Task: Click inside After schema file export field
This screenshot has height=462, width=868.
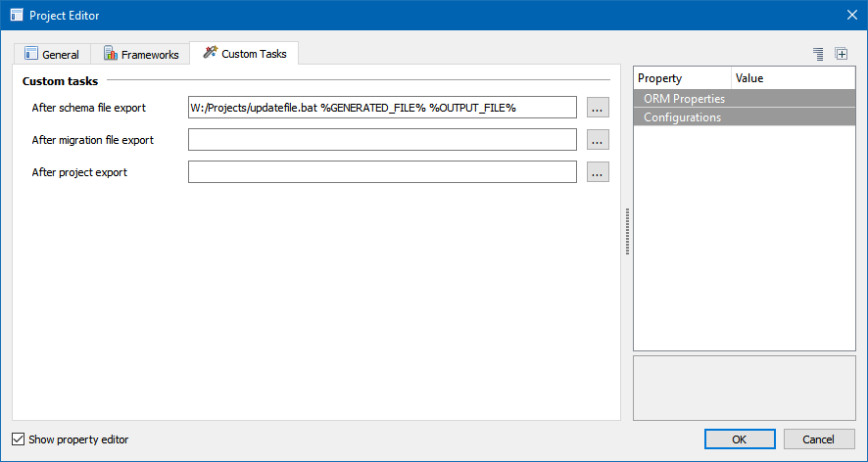Action: 382,108
